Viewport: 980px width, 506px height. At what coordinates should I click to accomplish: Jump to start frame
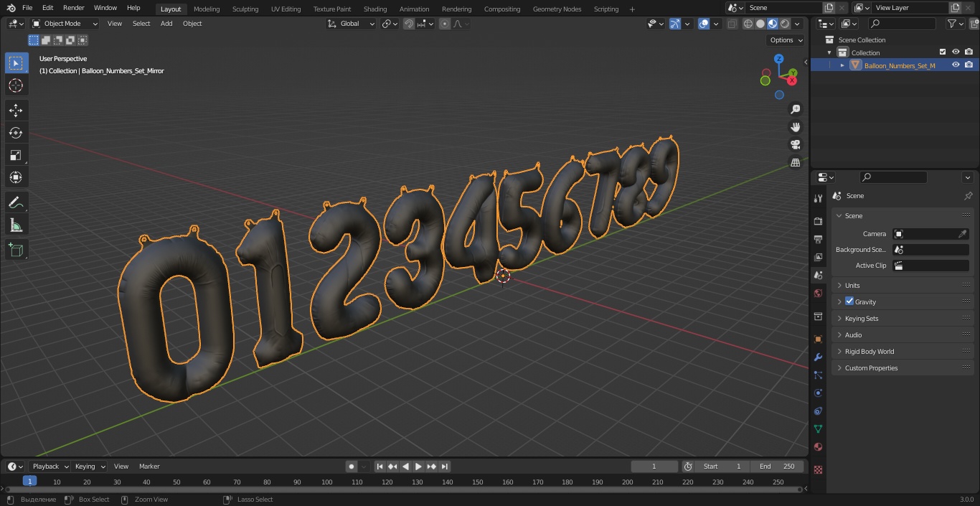(380, 467)
